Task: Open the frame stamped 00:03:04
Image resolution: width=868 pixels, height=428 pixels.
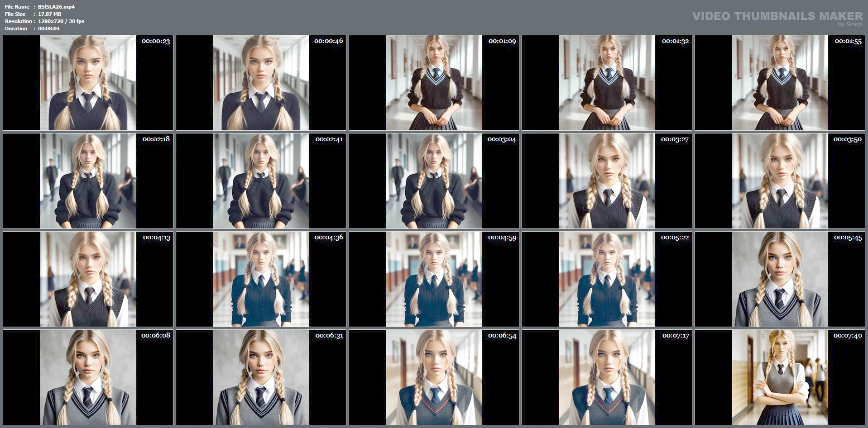Action: pos(434,181)
